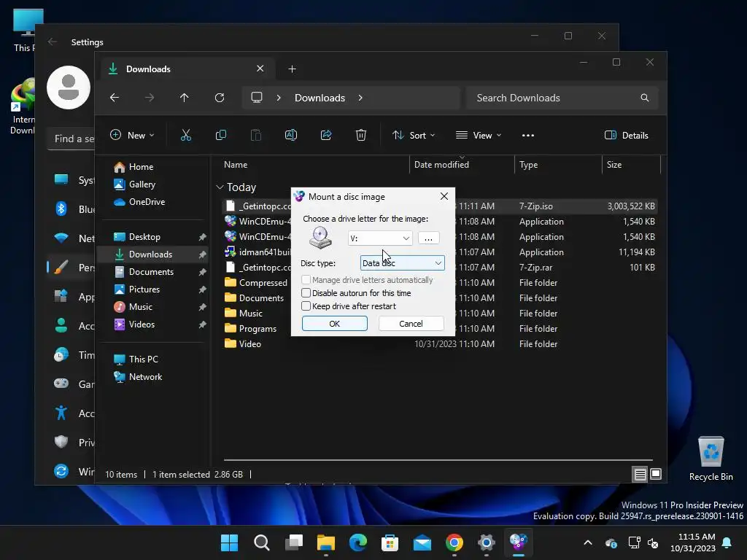Click the search magnifier in Search Downloads box

pos(645,98)
